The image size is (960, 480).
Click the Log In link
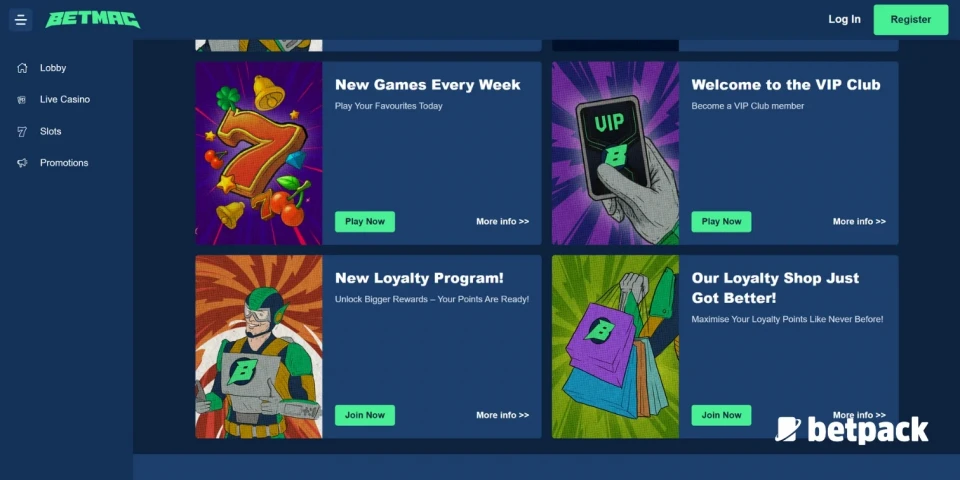pyautogui.click(x=844, y=20)
